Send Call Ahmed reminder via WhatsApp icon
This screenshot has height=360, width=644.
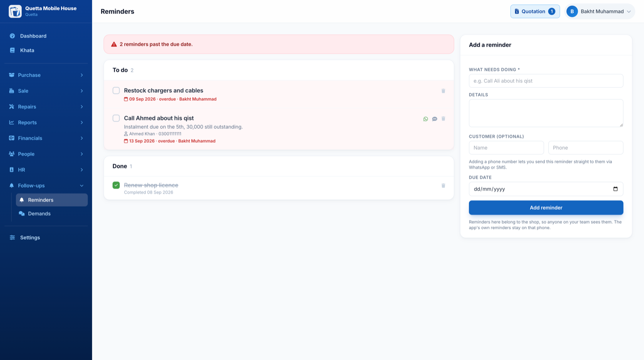[x=425, y=119]
